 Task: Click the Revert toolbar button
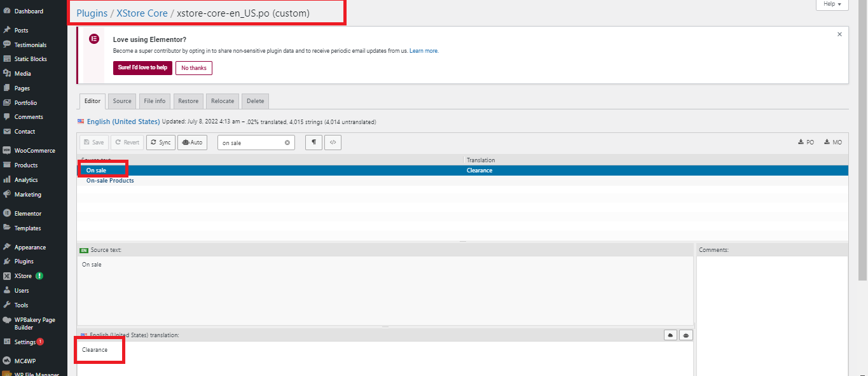tap(127, 143)
